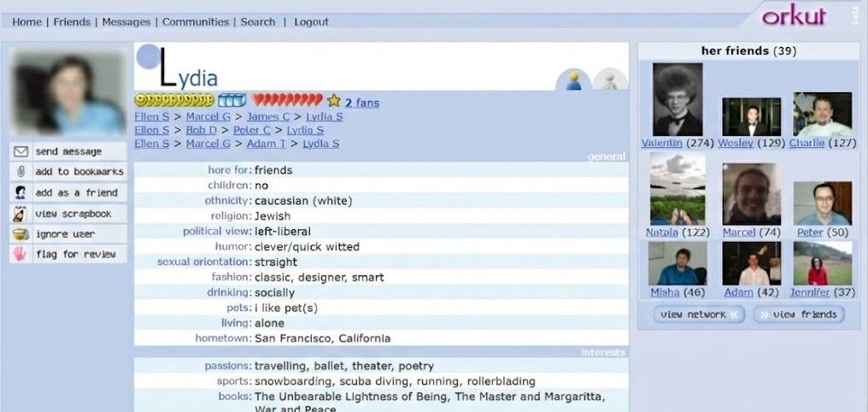Image resolution: width=868 pixels, height=412 pixels.
Task: Open Peter's friend name link
Action: pos(810,232)
